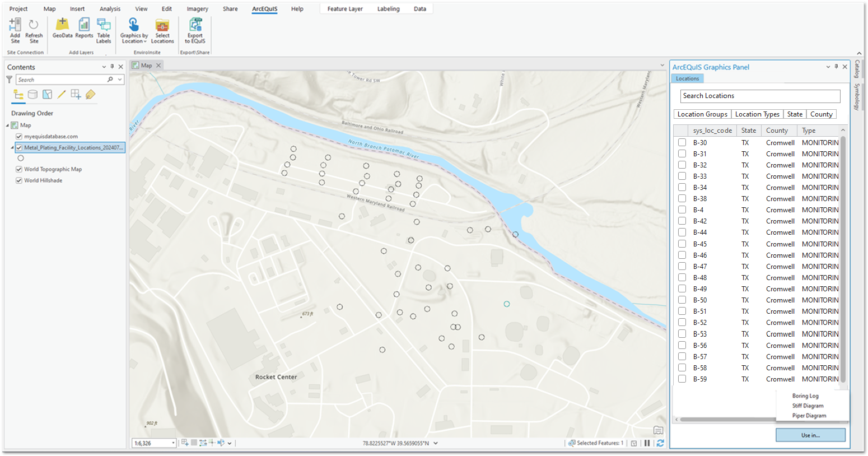Image resolution: width=868 pixels, height=456 pixels.
Task: Choose Piper Diagram from the popup menu
Action: (809, 416)
